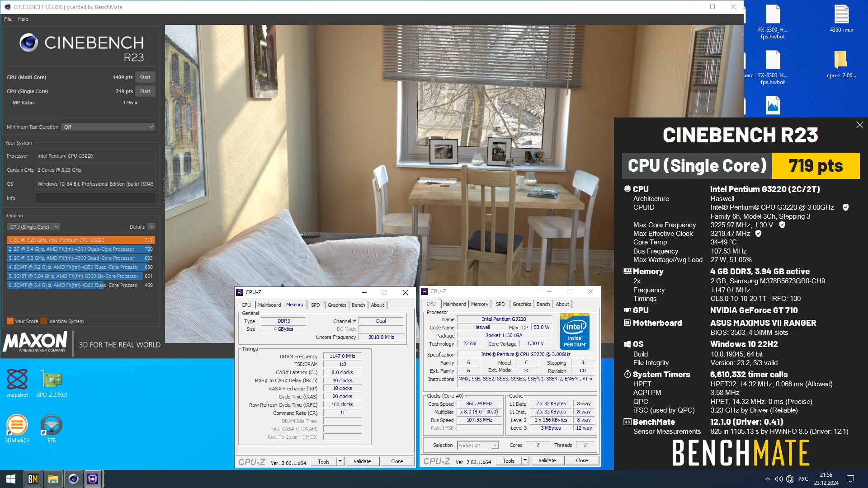868x488 pixels.
Task: Click Tools button in processor CPU-Z
Action: point(509,460)
